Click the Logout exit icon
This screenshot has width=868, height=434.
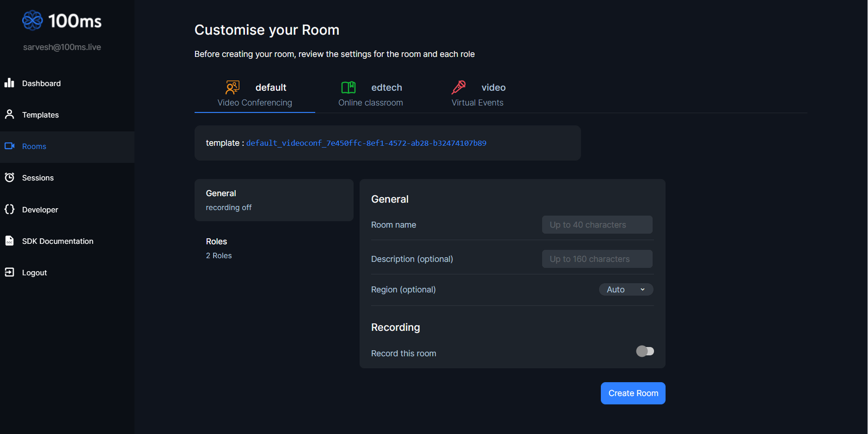point(10,272)
